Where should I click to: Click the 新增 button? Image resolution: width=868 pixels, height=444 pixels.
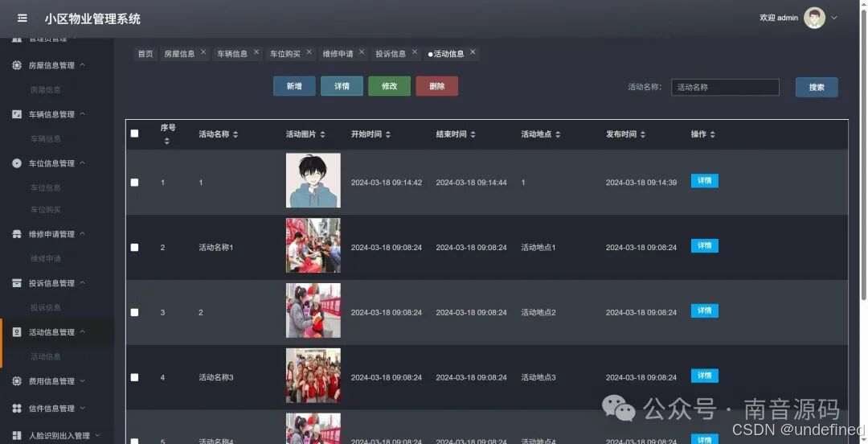294,86
